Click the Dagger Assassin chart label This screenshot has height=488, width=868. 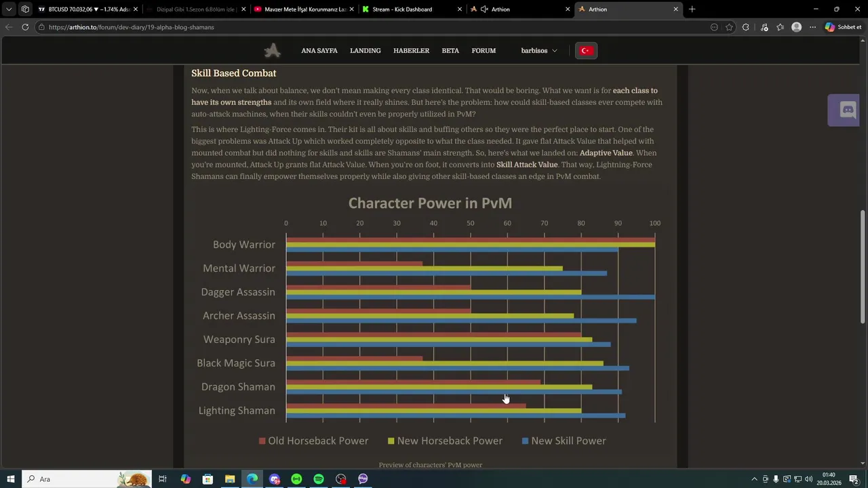(238, 292)
